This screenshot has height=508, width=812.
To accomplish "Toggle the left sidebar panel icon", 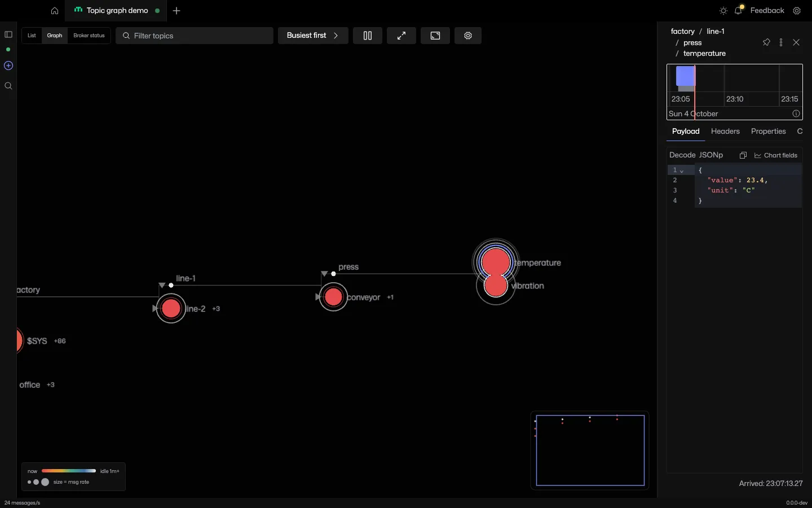I will (8, 34).
